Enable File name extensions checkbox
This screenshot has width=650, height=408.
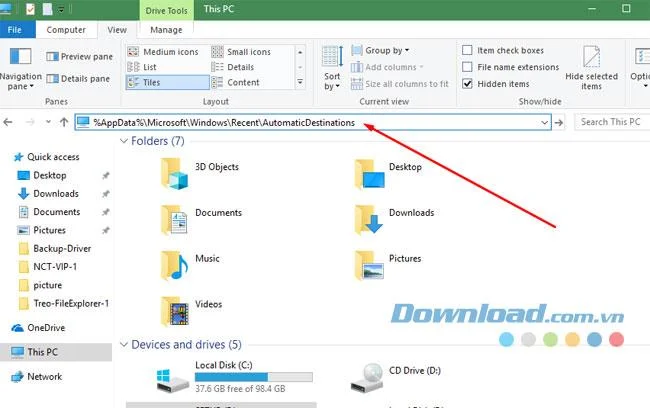(467, 67)
